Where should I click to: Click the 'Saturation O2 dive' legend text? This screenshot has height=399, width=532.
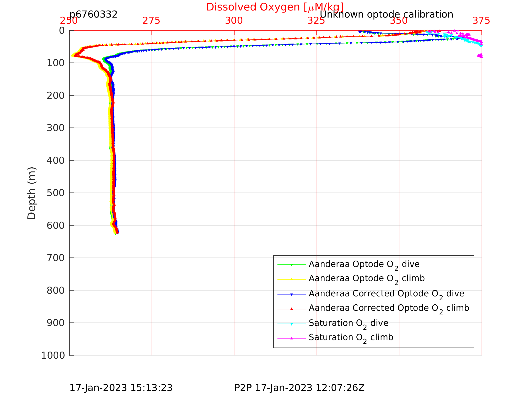pyautogui.click(x=348, y=323)
